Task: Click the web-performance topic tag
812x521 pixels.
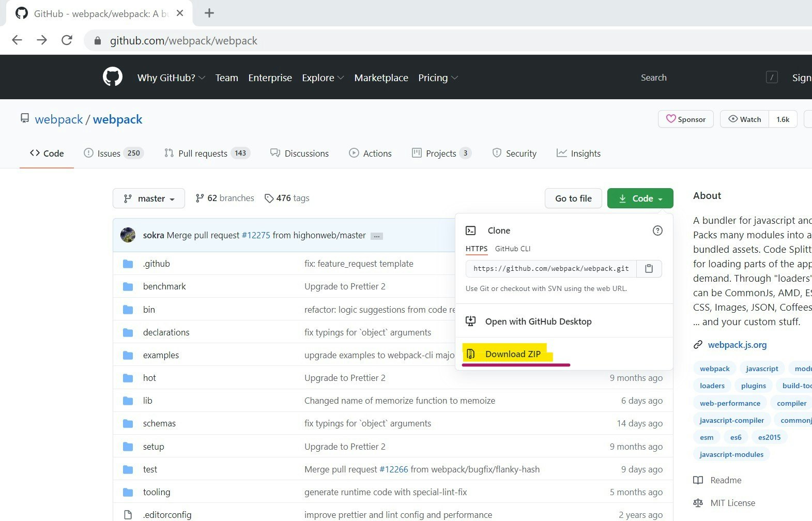Action: (x=730, y=403)
